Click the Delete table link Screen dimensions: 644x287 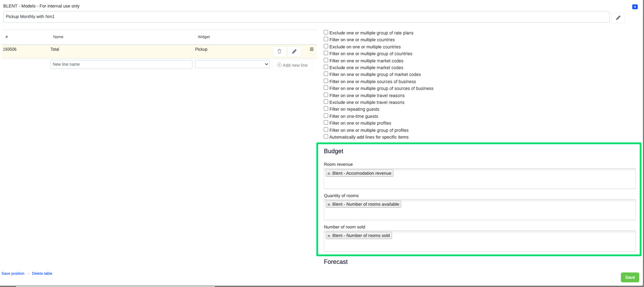tap(42, 273)
